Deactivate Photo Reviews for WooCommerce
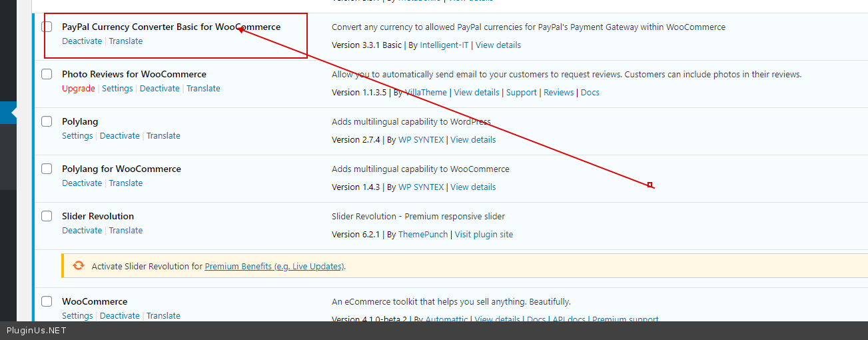The width and height of the screenshot is (868, 340). 160,89
